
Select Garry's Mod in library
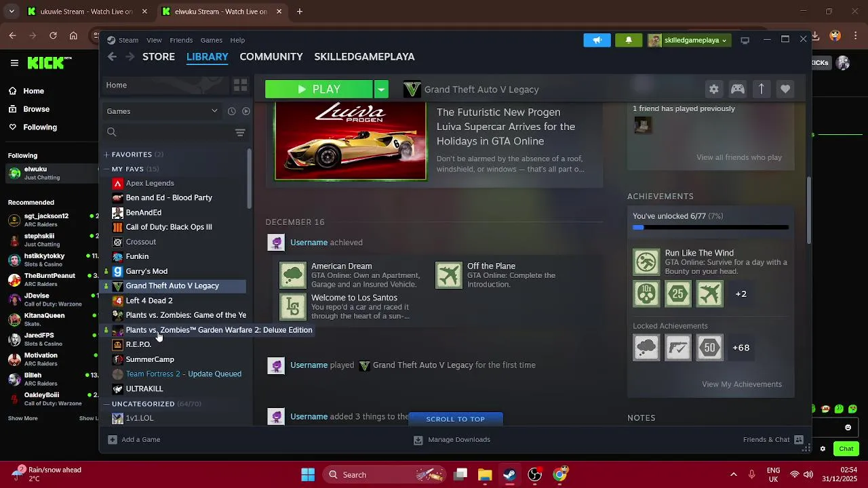pyautogui.click(x=146, y=271)
